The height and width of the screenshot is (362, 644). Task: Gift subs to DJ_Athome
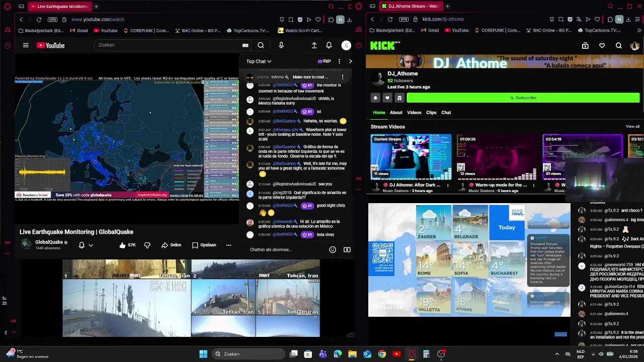pyautogui.click(x=399, y=98)
